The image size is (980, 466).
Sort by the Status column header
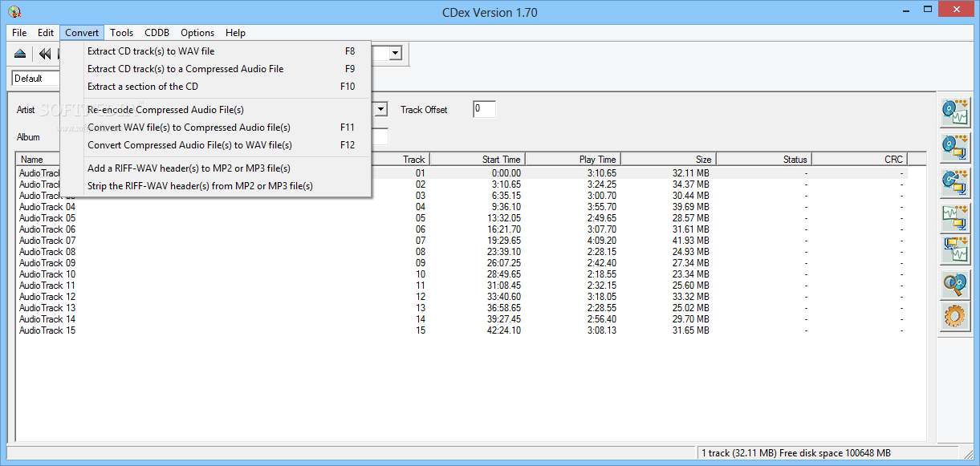762,160
